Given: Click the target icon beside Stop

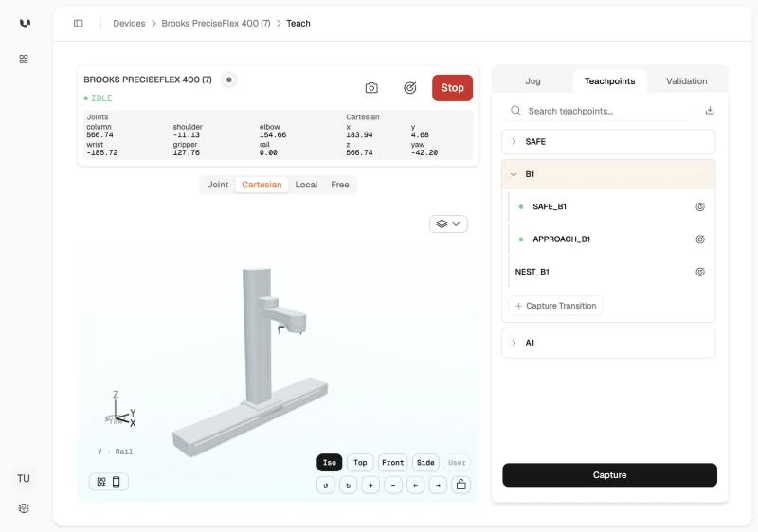Looking at the screenshot, I should click(x=410, y=87).
